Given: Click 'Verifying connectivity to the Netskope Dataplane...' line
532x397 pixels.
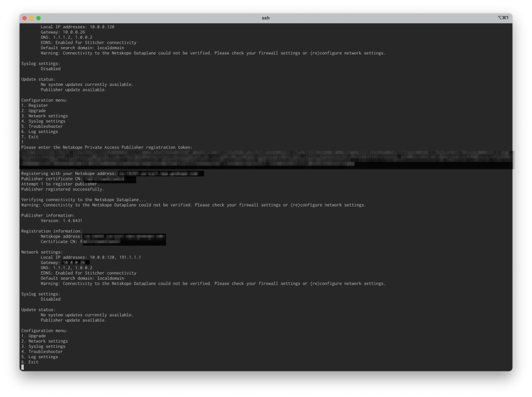Looking at the screenshot, I should click(84, 200).
